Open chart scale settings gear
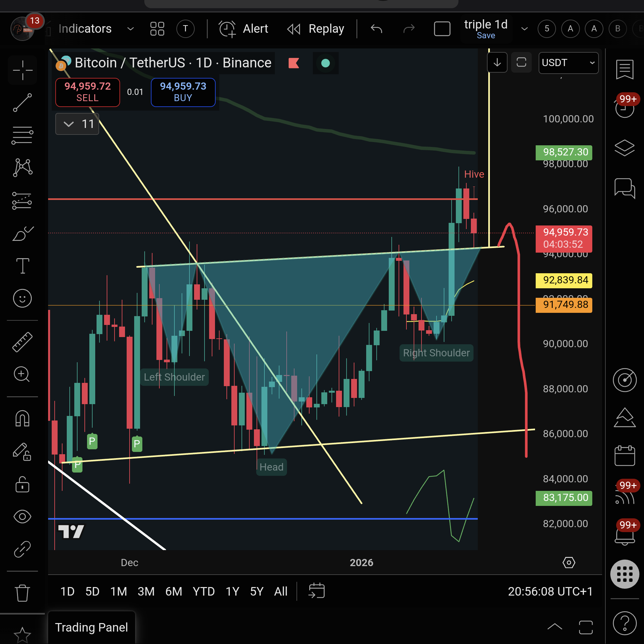 569,563
